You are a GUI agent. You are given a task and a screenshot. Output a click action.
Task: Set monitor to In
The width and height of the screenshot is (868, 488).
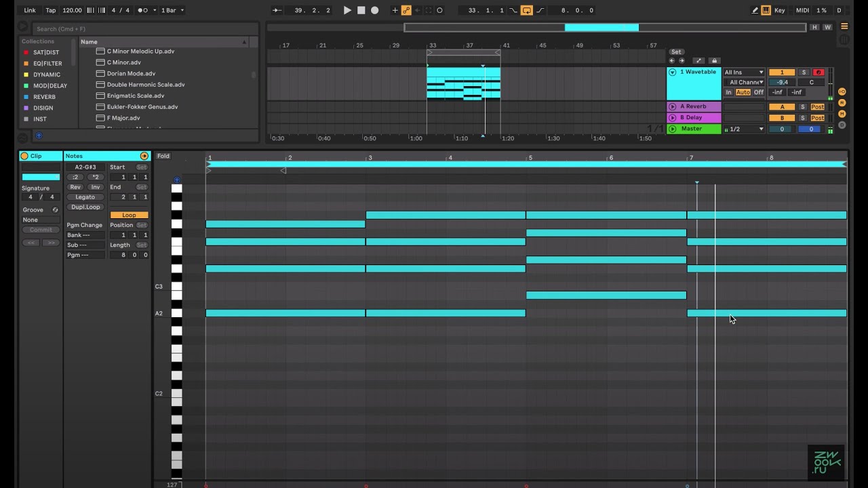click(x=729, y=92)
